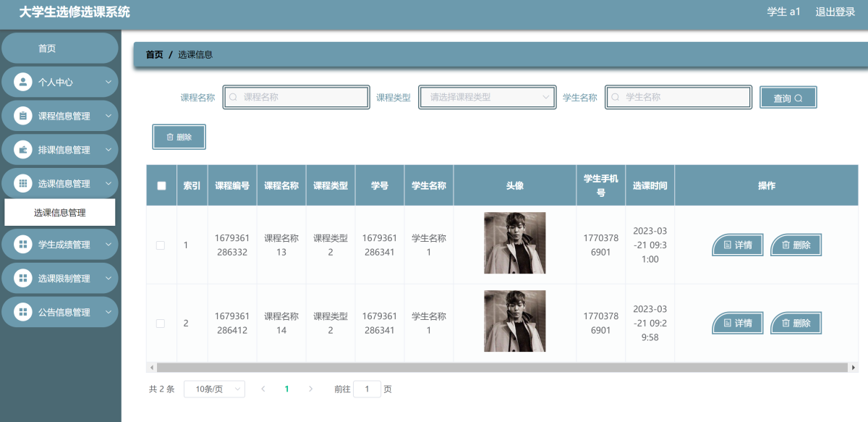Click the magnifier icon in 课程名称 field
This screenshot has width=868, height=422.
(x=233, y=97)
